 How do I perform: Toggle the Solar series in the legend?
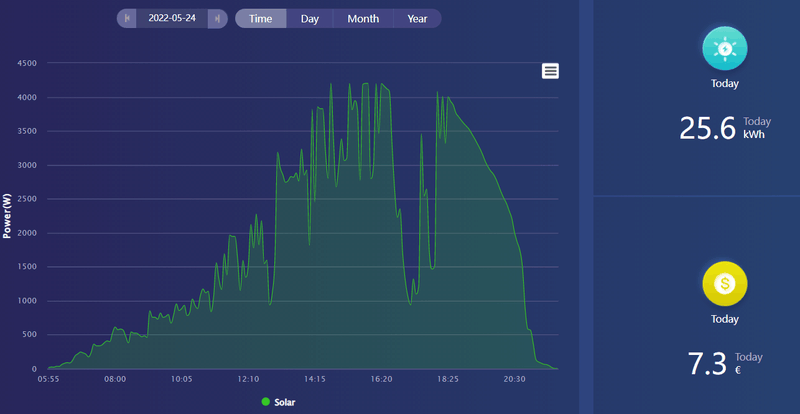(279, 402)
